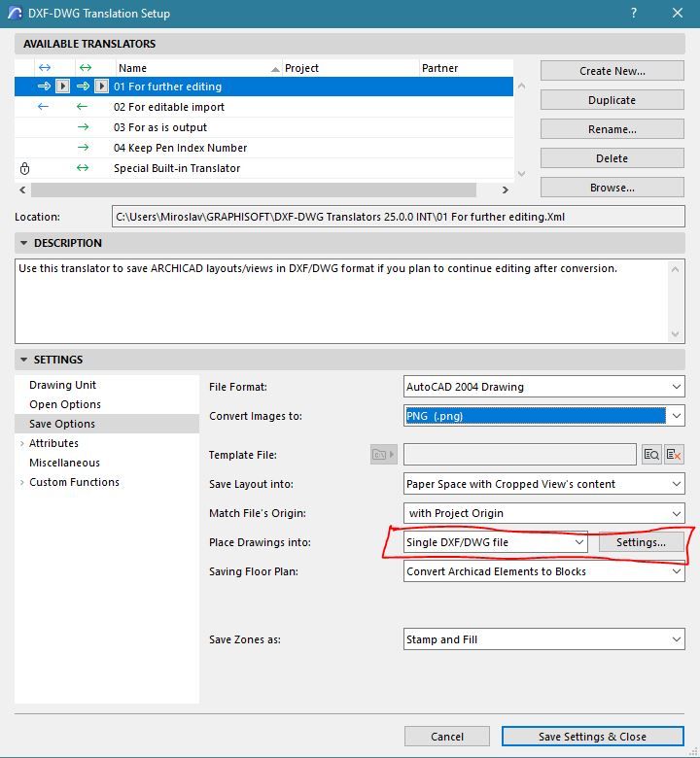Click the Cancel button

447,737
